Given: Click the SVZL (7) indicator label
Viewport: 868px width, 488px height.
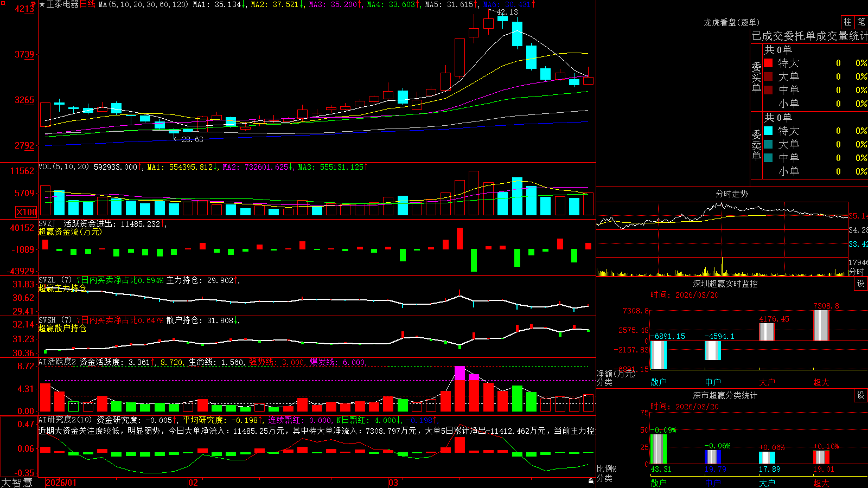Looking at the screenshot, I should point(55,280).
